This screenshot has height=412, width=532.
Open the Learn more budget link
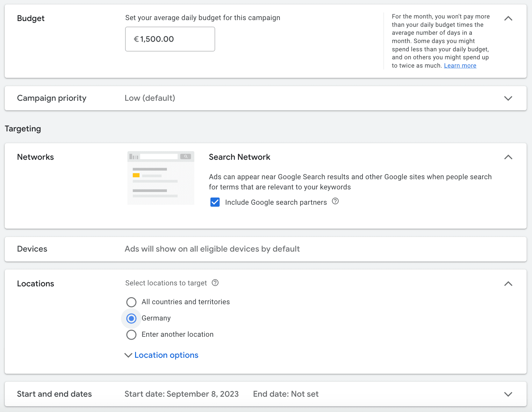coord(460,66)
